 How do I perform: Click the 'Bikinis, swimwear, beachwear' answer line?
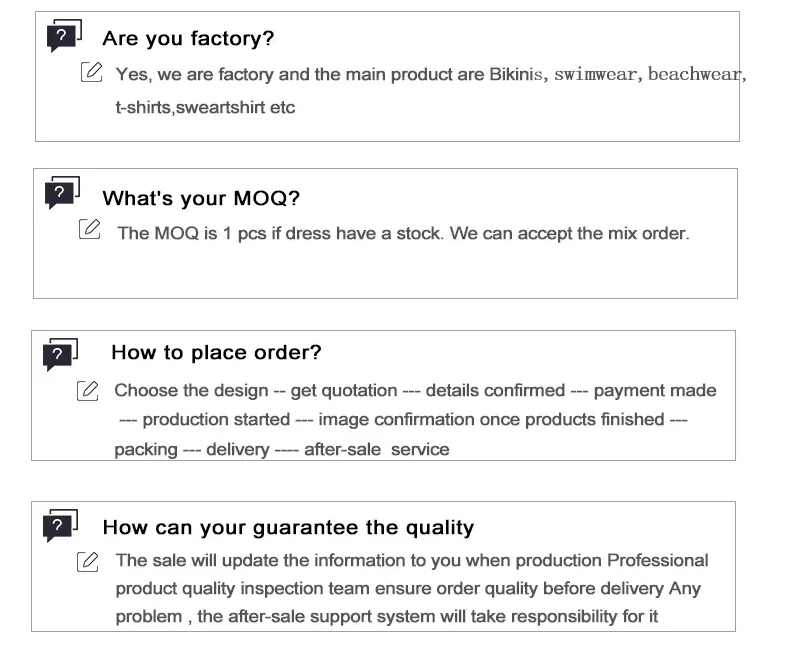coord(430,75)
